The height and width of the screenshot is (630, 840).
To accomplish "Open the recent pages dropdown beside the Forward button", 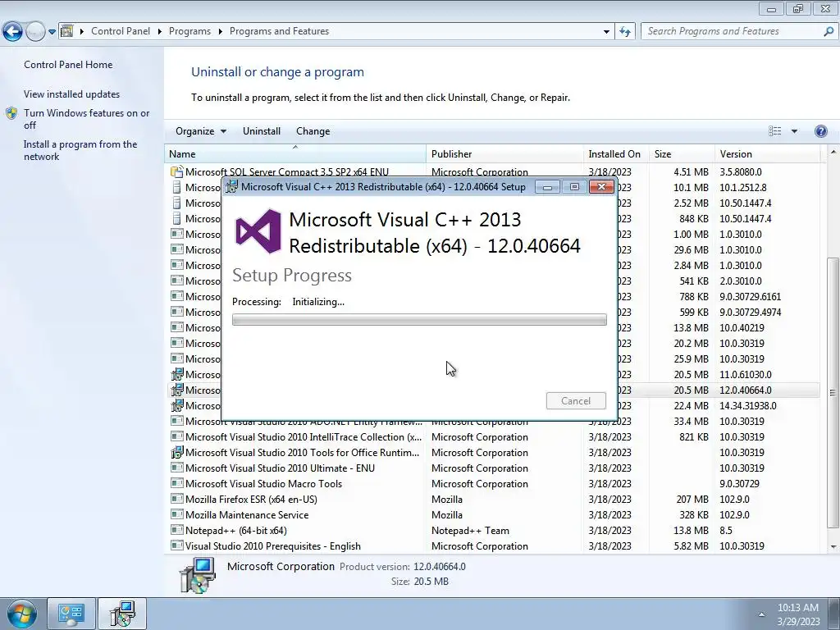I will pyautogui.click(x=52, y=32).
